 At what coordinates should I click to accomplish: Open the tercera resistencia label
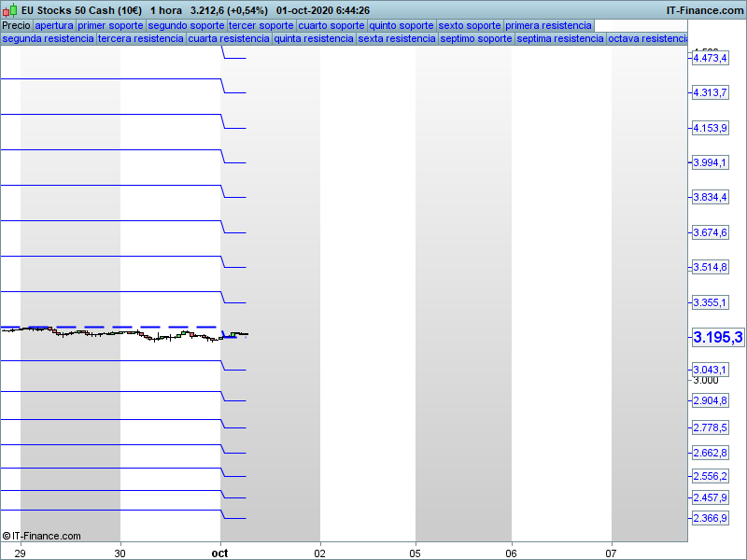point(140,38)
